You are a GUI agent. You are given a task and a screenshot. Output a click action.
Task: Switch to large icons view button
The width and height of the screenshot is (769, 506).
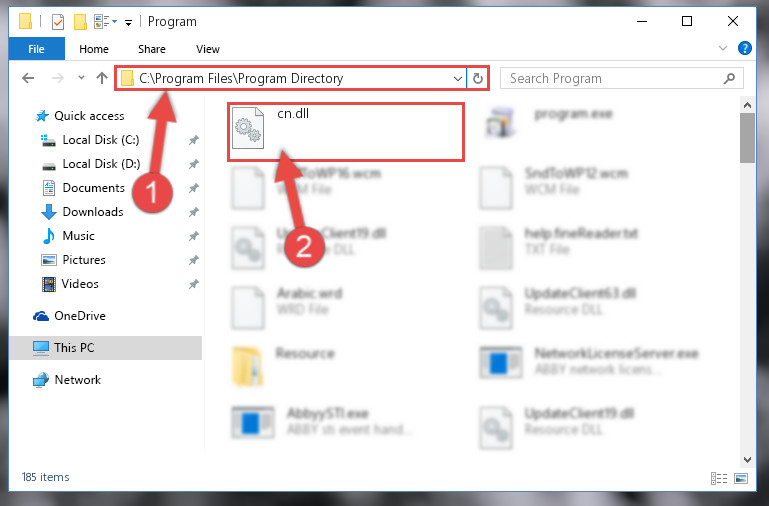[741, 478]
